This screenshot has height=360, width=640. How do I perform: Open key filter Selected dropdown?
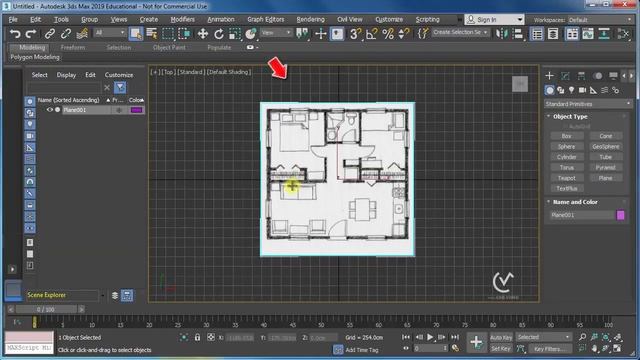point(543,337)
